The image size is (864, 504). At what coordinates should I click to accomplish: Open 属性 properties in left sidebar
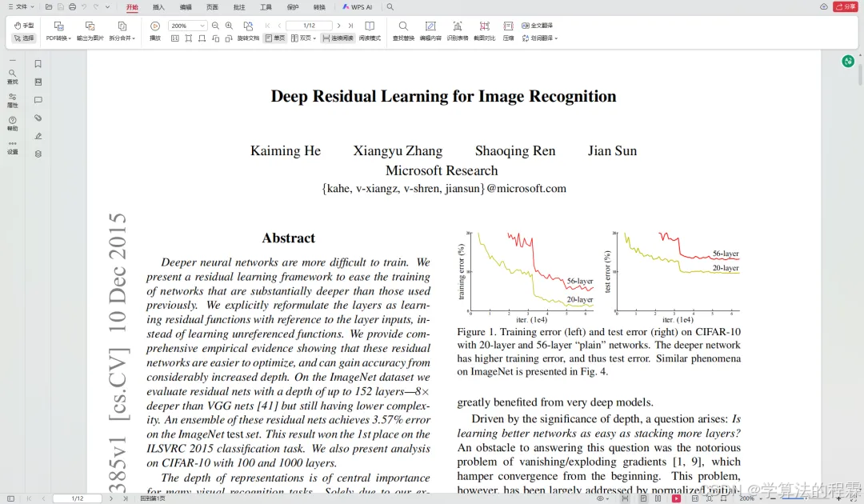[12, 100]
